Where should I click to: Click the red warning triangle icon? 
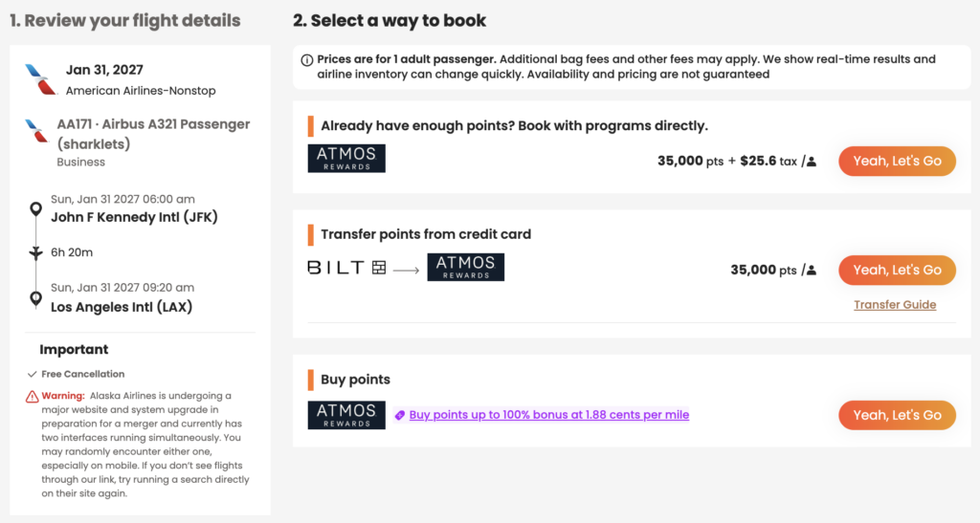(32, 396)
